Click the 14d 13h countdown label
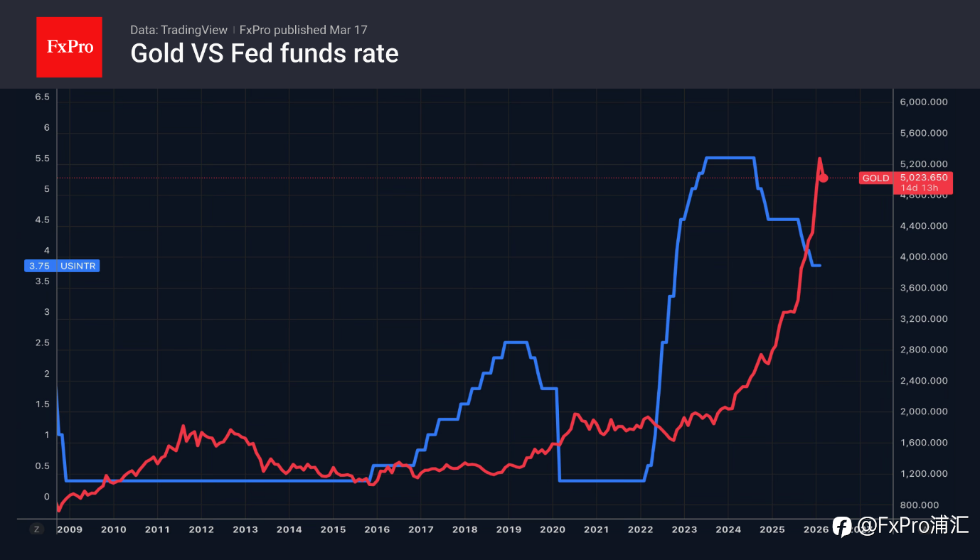Image resolution: width=980 pixels, height=560 pixels. click(x=920, y=188)
